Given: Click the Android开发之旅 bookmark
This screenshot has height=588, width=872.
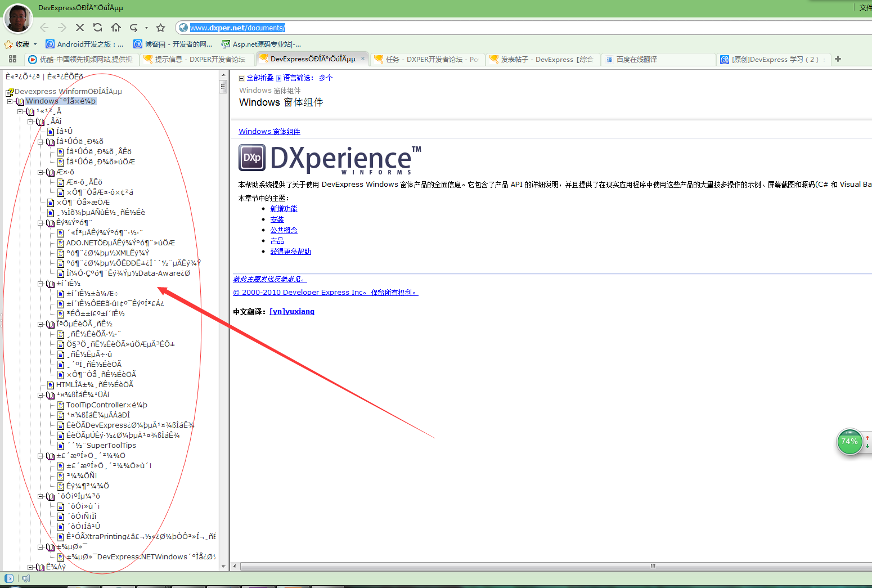Looking at the screenshot, I should [x=84, y=44].
